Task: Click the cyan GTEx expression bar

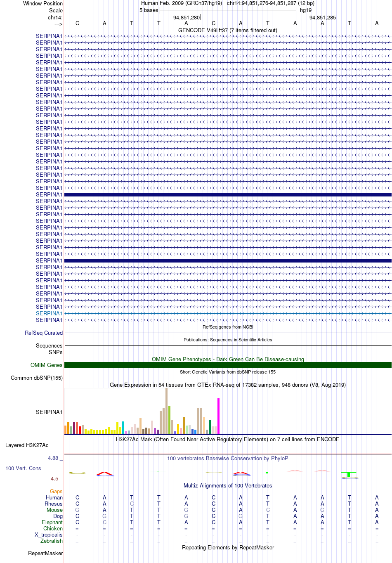Action: point(123,428)
